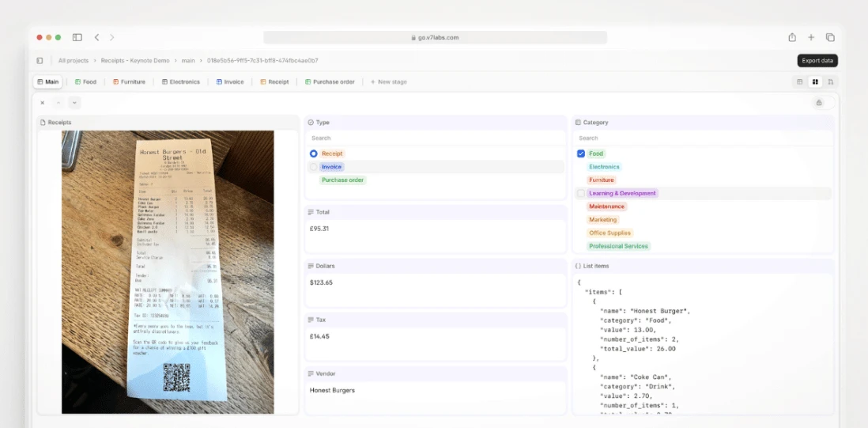This screenshot has height=428, width=868.
Task: Select the split grid view icon
Action: 815,81
